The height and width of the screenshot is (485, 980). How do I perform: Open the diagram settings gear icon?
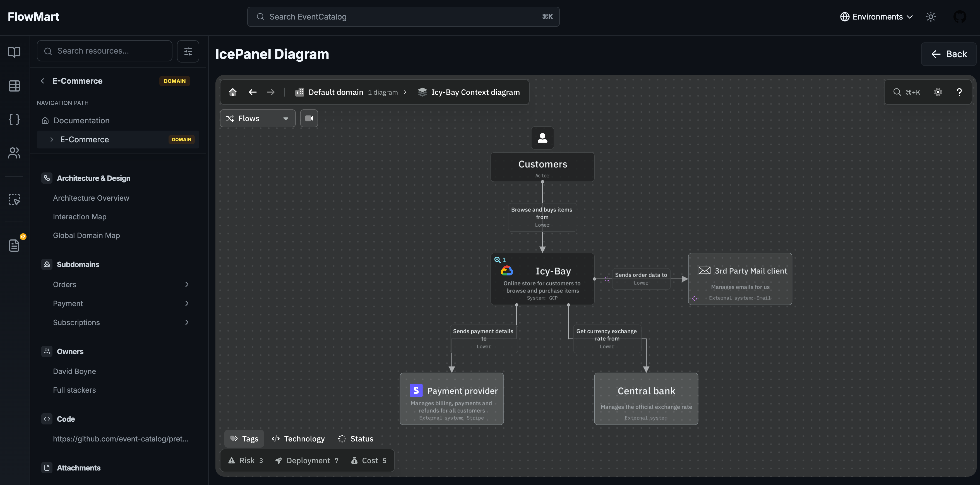tap(938, 92)
